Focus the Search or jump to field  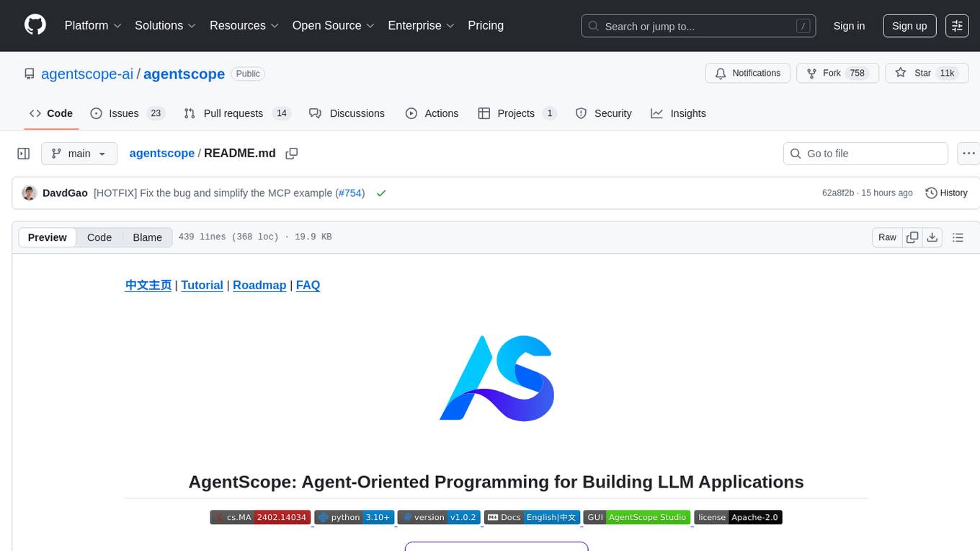coord(698,26)
